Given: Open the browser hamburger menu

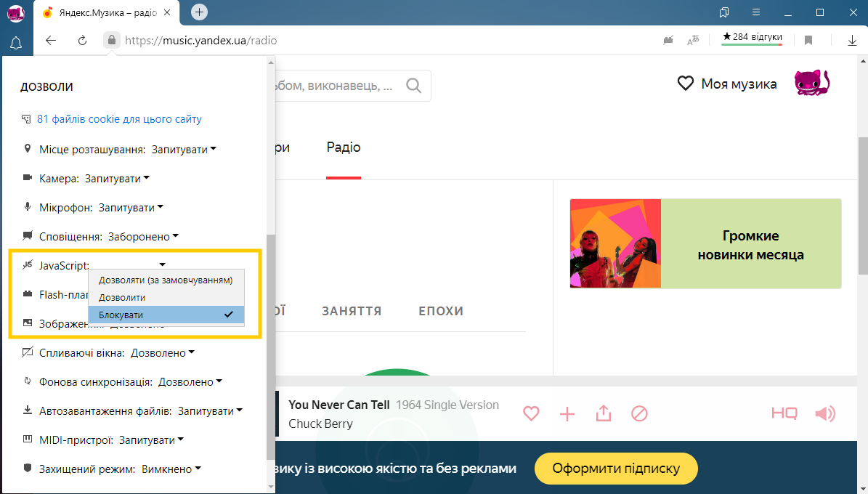Looking at the screenshot, I should (755, 12).
